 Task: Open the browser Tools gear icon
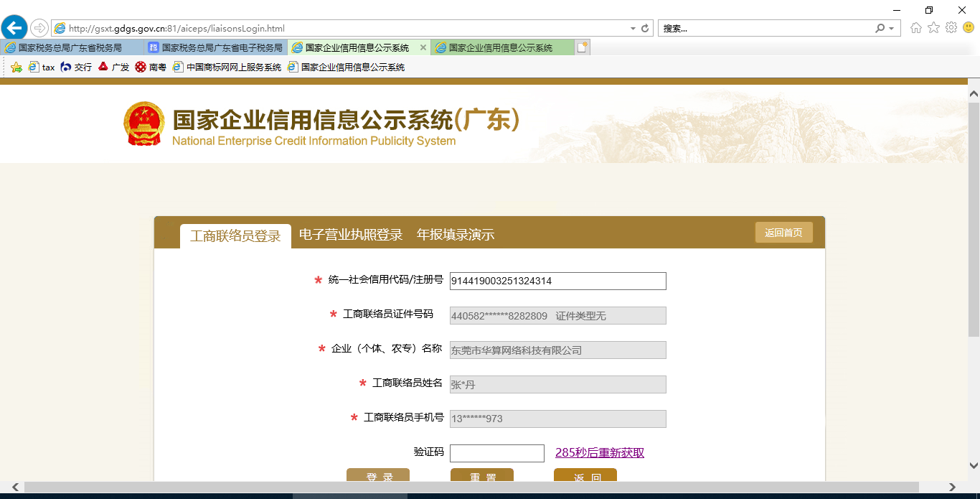pos(951,28)
